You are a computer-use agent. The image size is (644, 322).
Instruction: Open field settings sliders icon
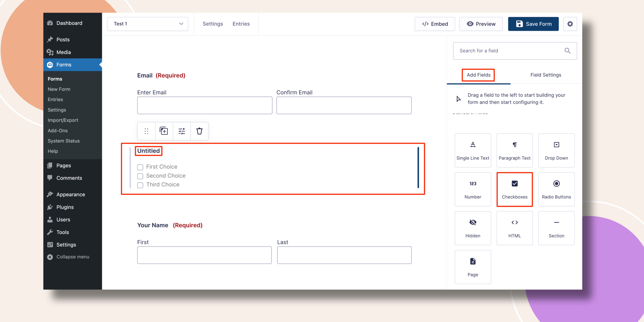point(182,131)
